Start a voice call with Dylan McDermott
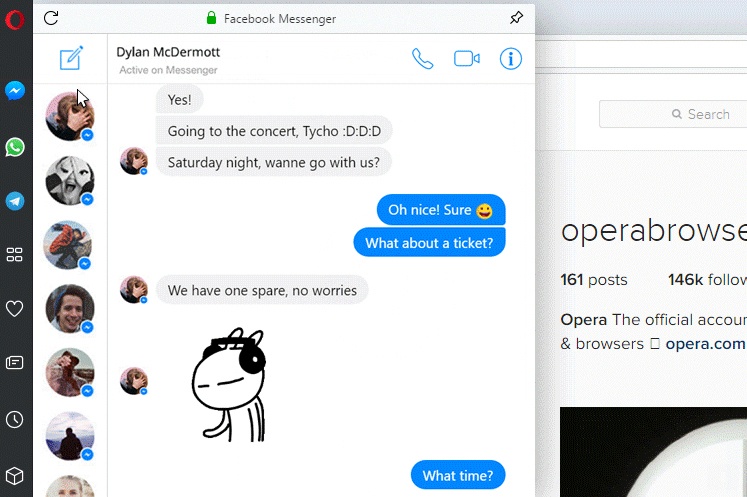The image size is (747, 497). coord(423,59)
